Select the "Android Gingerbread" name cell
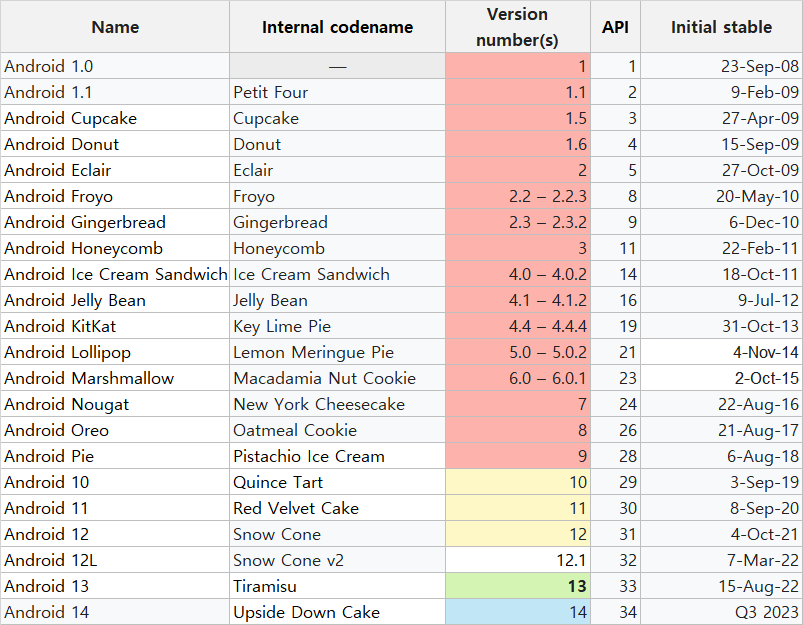 tap(115, 222)
